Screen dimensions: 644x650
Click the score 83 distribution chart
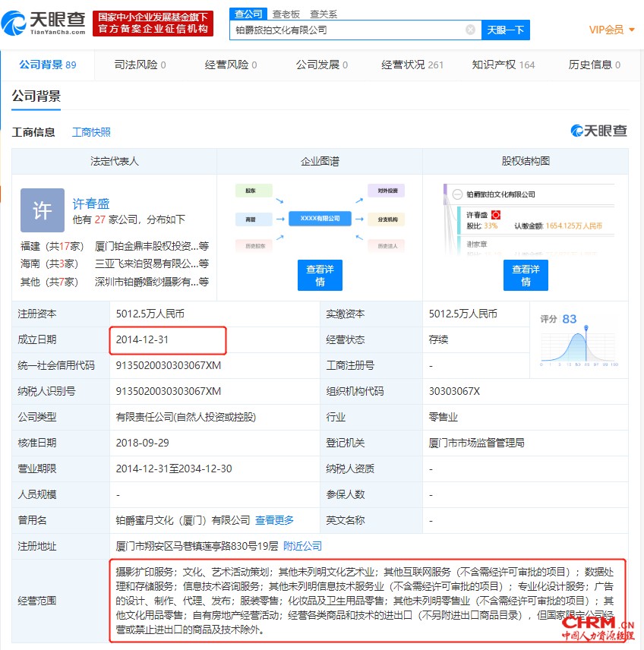(578, 346)
